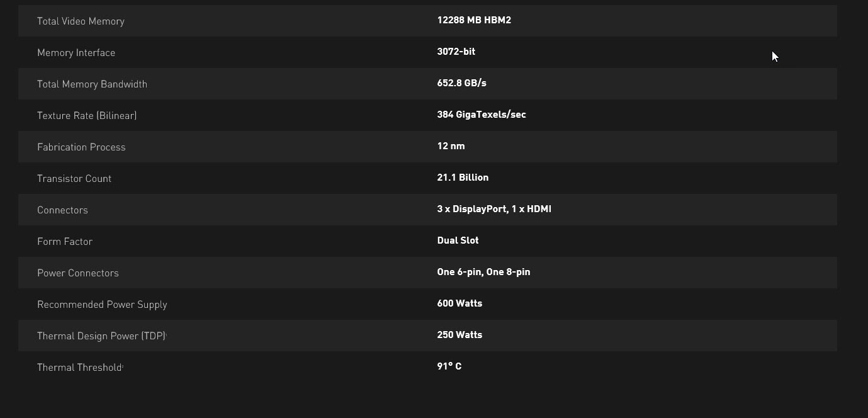This screenshot has height=418, width=868.
Task: Click the Total Memory Bandwidth label
Action: (92, 84)
